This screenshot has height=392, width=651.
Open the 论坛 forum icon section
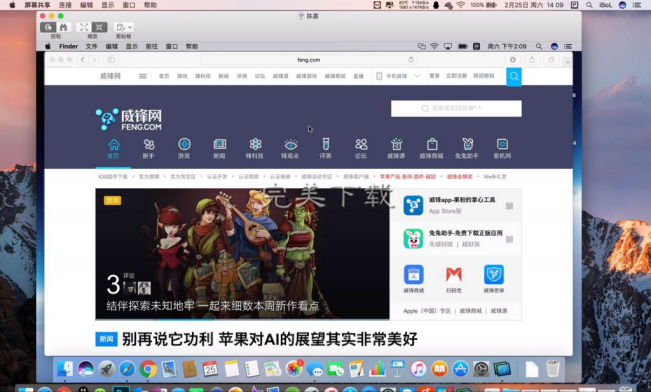[361, 149]
